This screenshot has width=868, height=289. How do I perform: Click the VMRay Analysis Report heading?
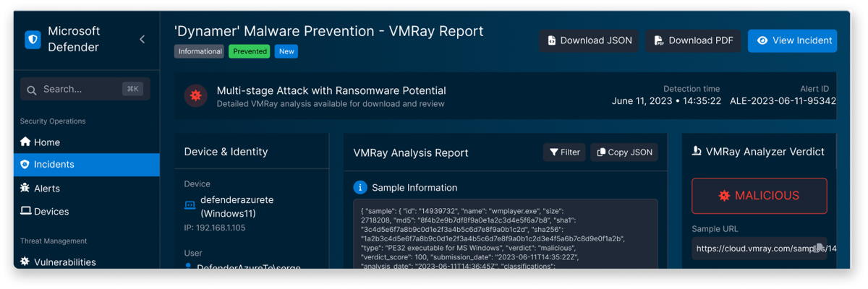click(x=411, y=152)
